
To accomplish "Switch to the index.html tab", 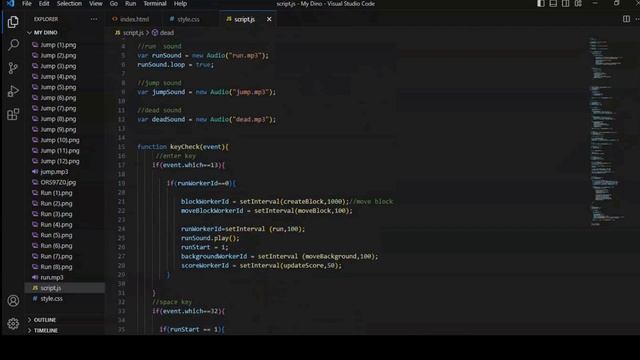I will tap(131, 19).
